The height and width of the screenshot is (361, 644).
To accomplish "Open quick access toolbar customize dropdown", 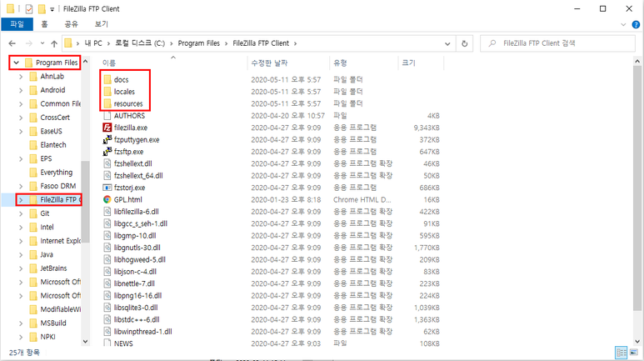I will [x=52, y=9].
